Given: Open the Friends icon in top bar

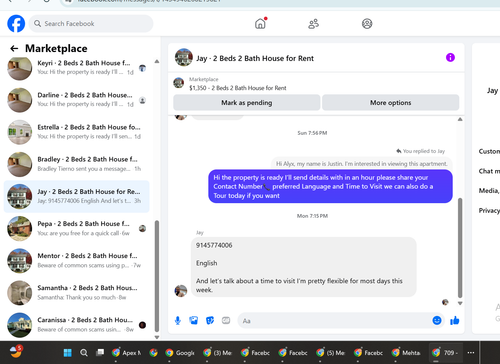Looking at the screenshot, I should pyautogui.click(x=313, y=24).
